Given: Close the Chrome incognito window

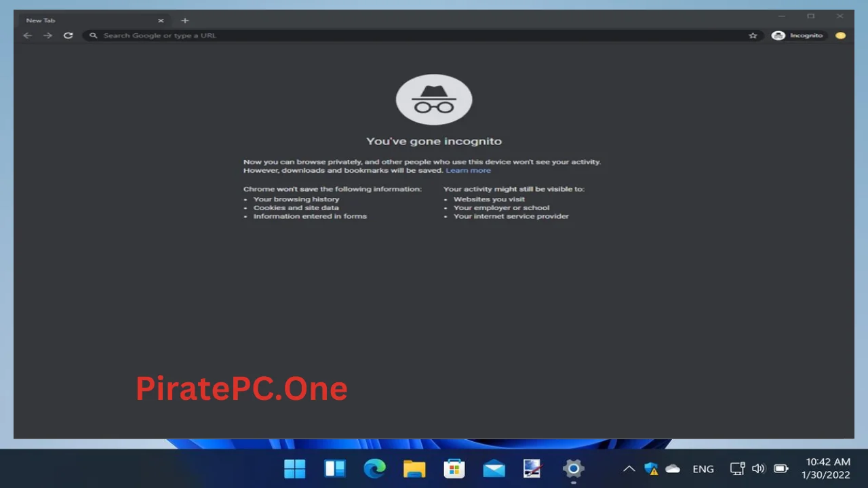Looking at the screenshot, I should [840, 16].
